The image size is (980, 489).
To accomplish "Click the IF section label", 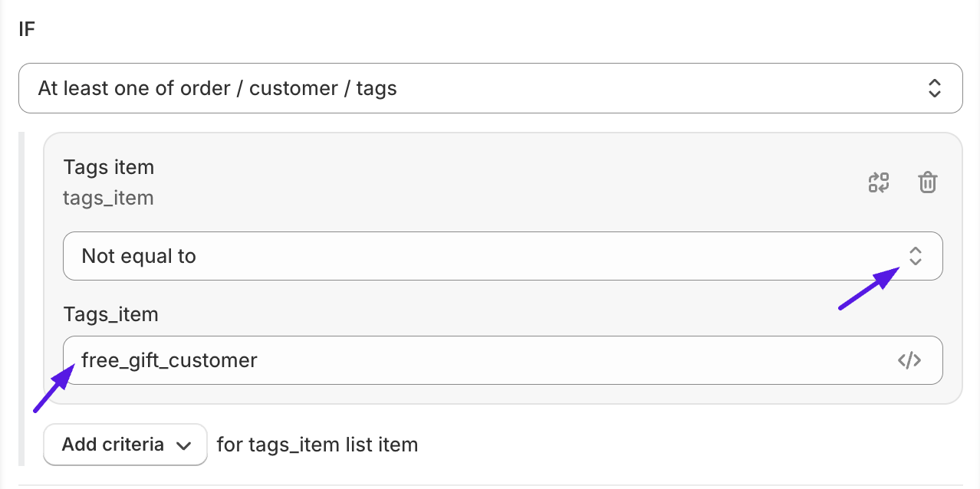I will click(x=27, y=30).
